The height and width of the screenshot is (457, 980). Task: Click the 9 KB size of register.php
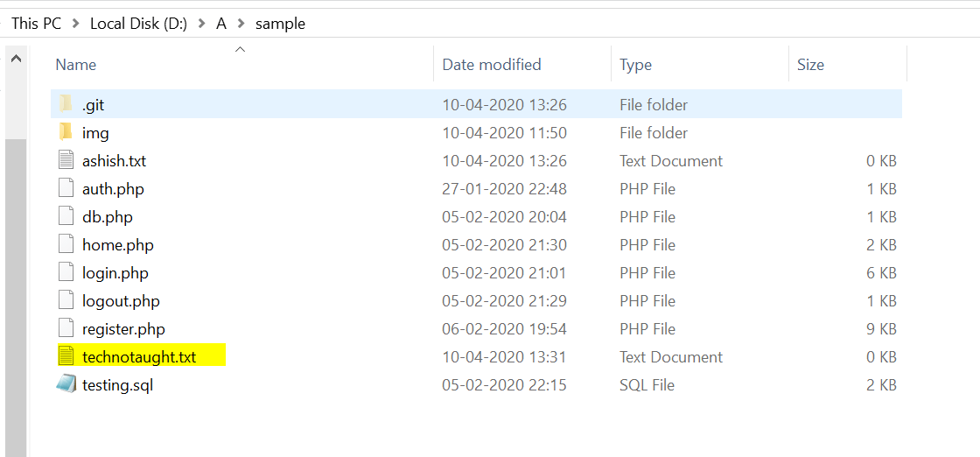881,329
